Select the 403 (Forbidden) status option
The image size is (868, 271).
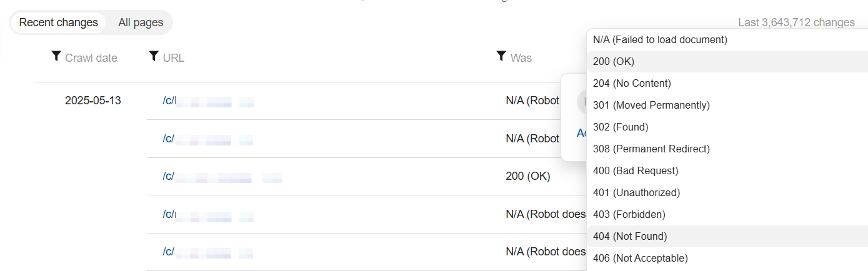629,214
